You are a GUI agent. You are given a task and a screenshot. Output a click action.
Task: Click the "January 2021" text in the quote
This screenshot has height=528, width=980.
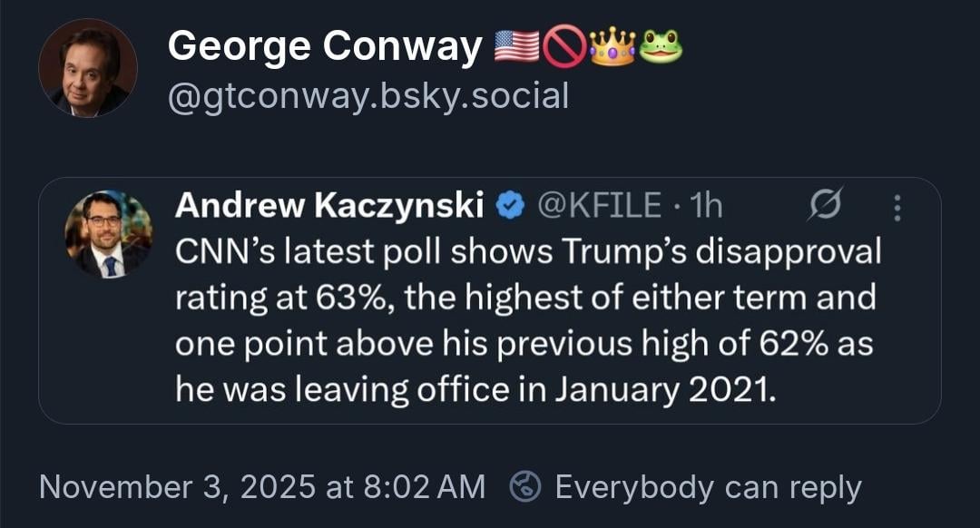click(665, 392)
